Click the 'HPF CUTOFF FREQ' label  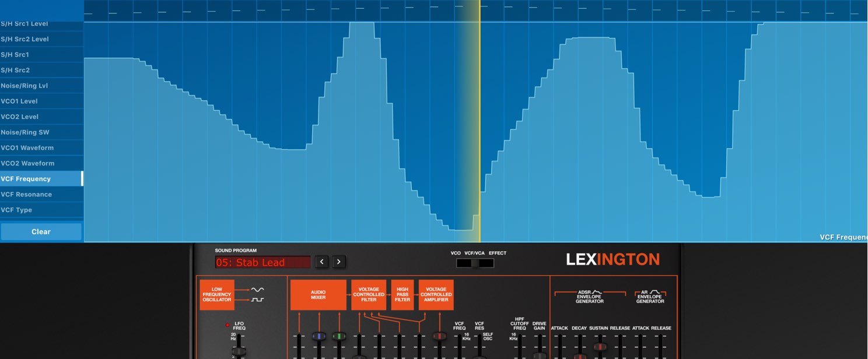[x=520, y=324]
